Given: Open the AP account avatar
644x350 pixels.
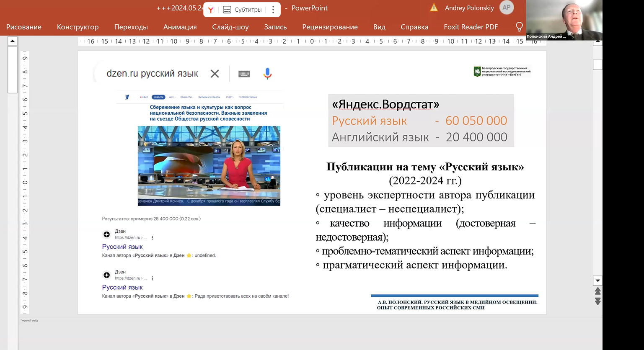Looking at the screenshot, I should click(x=507, y=8).
